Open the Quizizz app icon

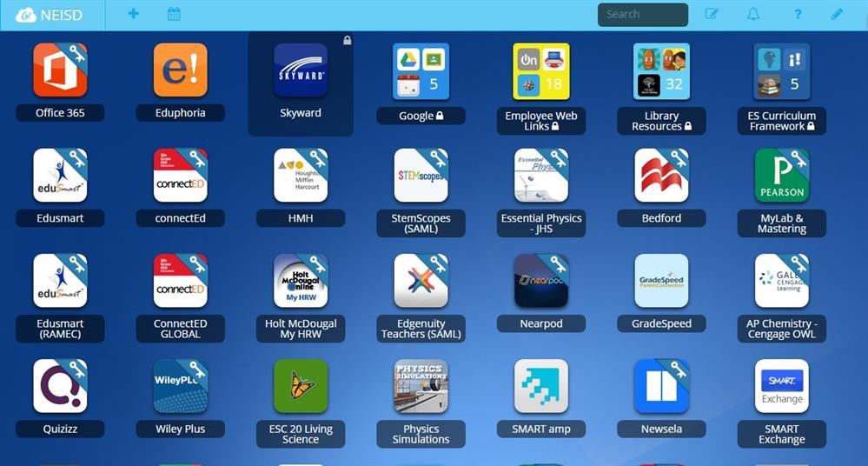(60, 386)
